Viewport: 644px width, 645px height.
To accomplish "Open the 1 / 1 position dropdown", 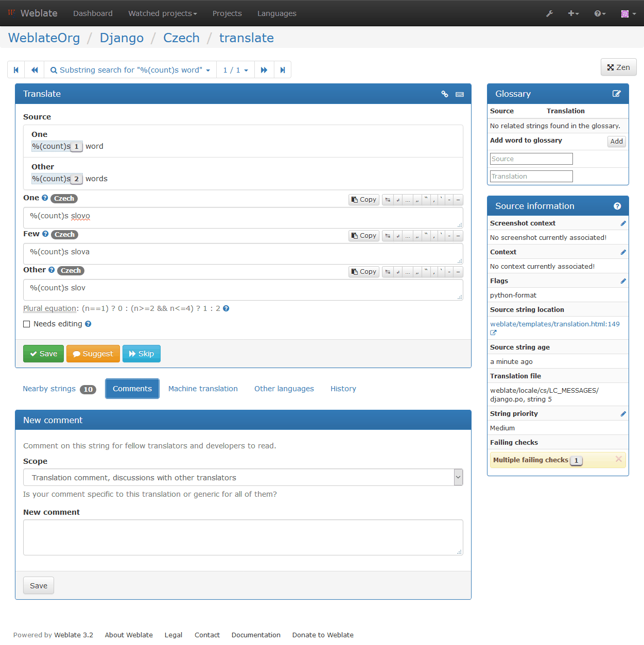I will (235, 70).
